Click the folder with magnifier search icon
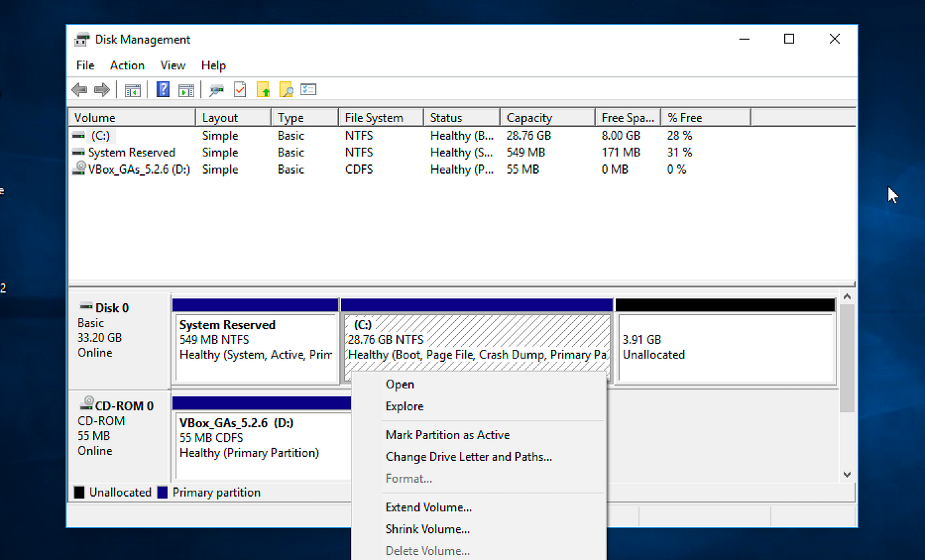 click(x=286, y=89)
